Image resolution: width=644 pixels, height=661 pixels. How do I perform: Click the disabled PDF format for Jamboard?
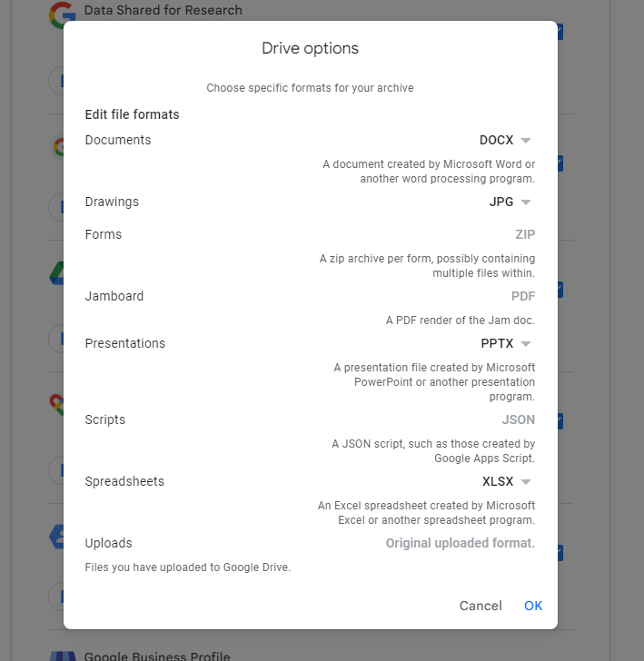(x=523, y=296)
